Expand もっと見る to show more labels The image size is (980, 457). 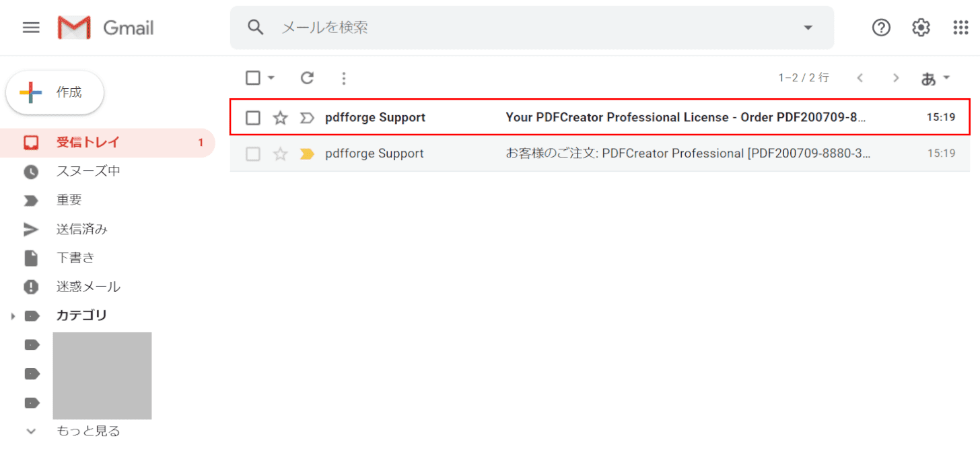click(x=88, y=431)
